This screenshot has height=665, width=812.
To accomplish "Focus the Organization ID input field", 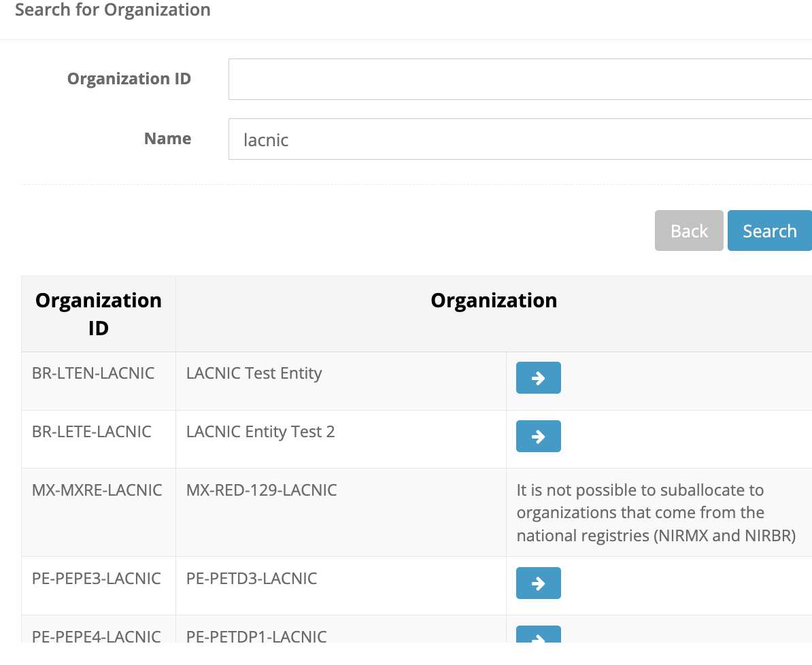I will 520,80.
